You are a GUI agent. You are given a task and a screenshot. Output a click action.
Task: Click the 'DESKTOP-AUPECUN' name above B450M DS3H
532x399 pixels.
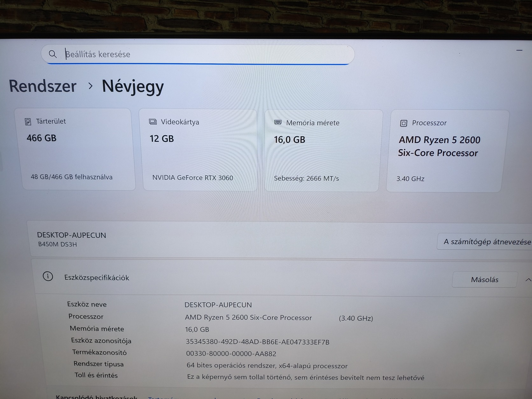pos(72,235)
